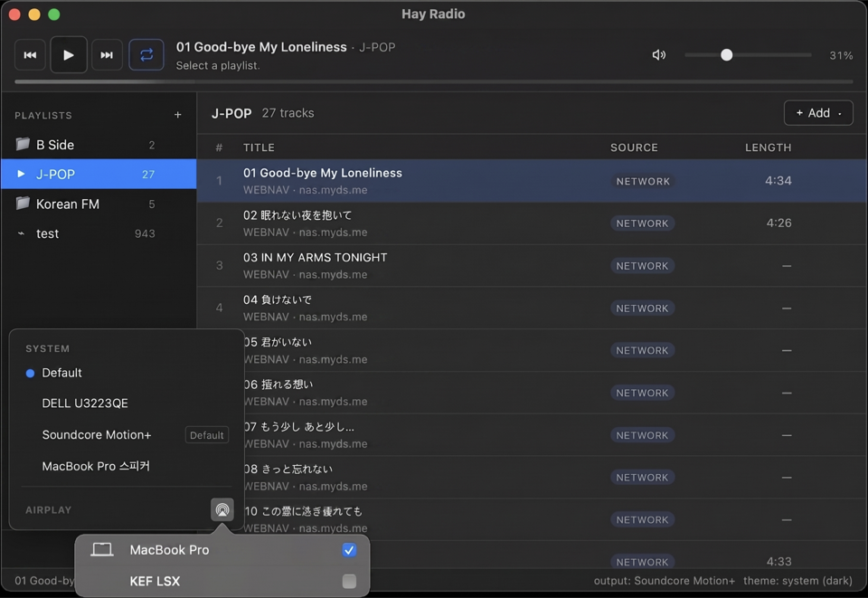Skip to the previous track
The height and width of the screenshot is (598, 868).
[x=30, y=54]
